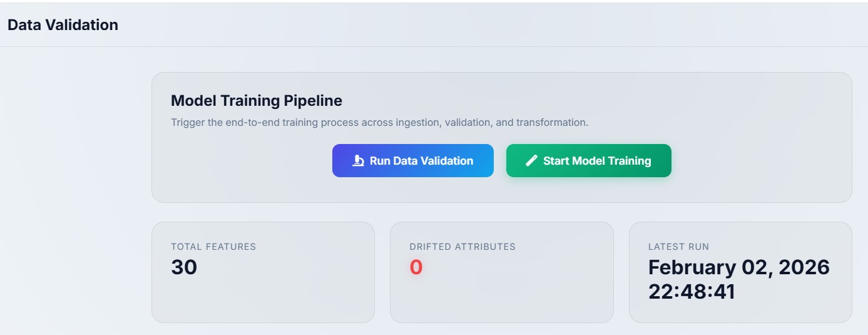Click the 22:48:41 timestamp
The image size is (868, 335).
692,292
